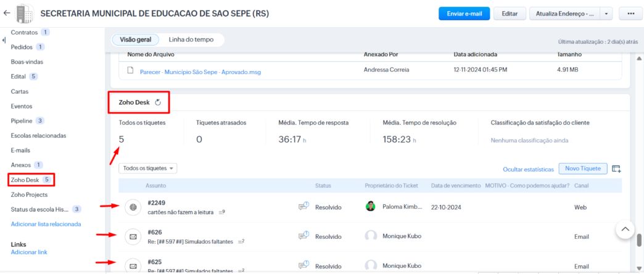Open the Parecer - Município São Sepe attachment
Image resolution: width=644 pixels, height=274 pixels.
pyautogui.click(x=200, y=72)
